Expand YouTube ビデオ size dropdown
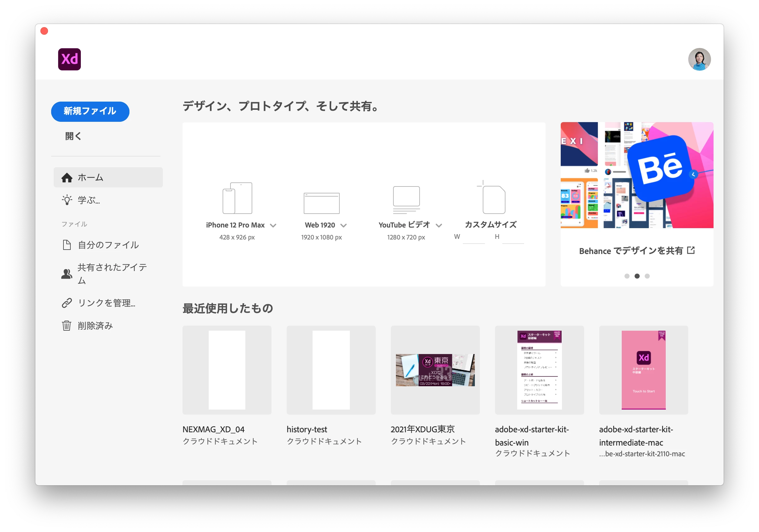 [439, 226]
